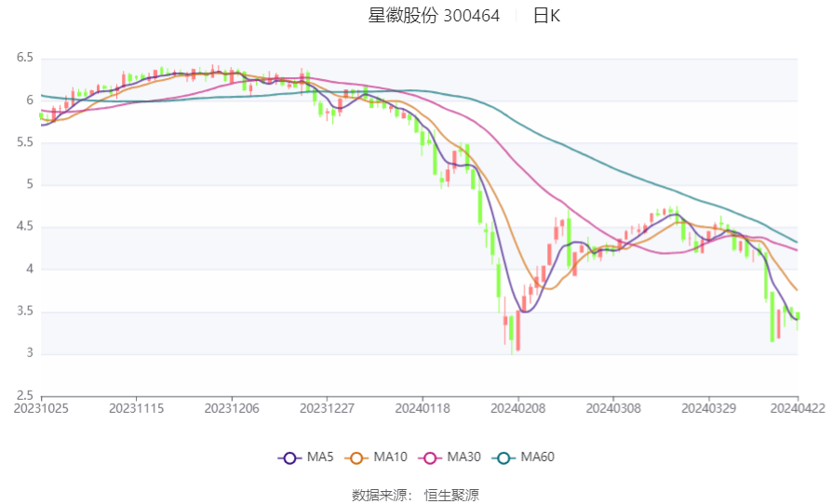Click the 20240118 date axis label
The image size is (831, 504).
[x=422, y=409]
